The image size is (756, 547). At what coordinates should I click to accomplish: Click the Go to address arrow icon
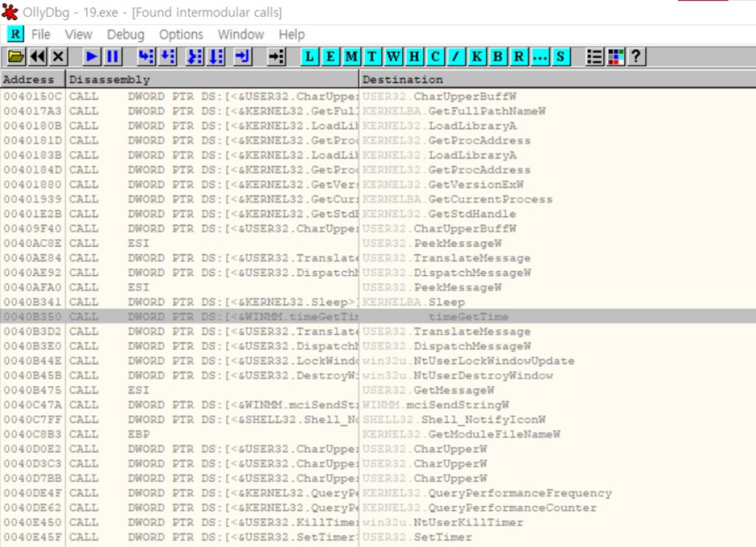pyautogui.click(x=277, y=57)
